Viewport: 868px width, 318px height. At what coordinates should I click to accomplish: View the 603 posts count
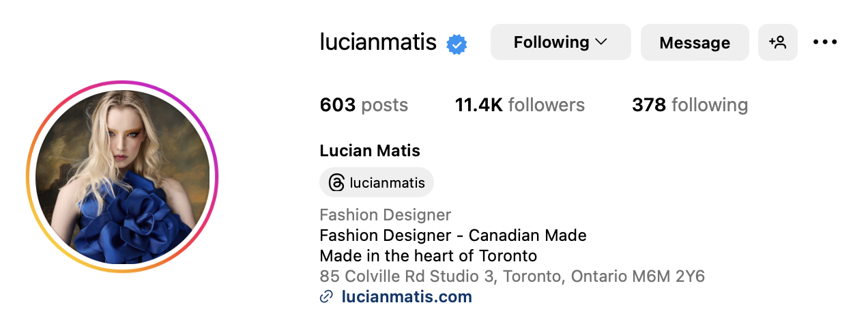click(x=364, y=105)
